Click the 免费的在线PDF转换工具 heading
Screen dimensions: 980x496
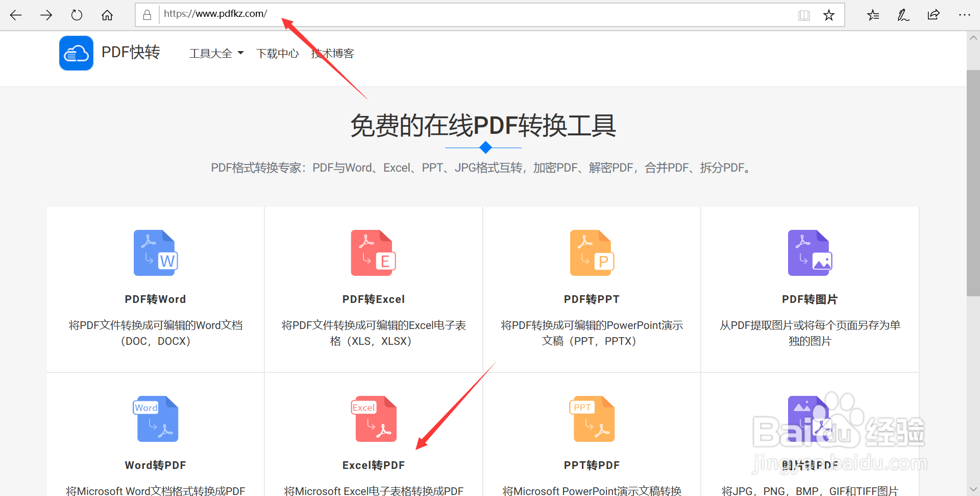pos(483,126)
